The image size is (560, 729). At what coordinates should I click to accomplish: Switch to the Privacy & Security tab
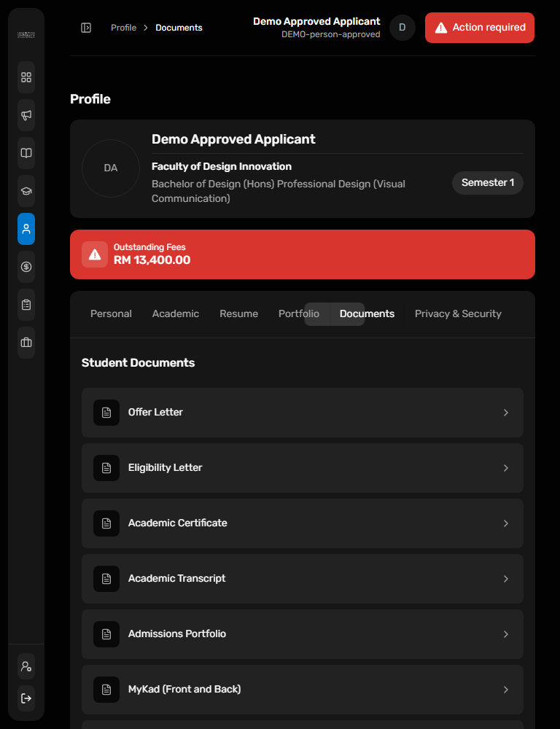tap(458, 313)
